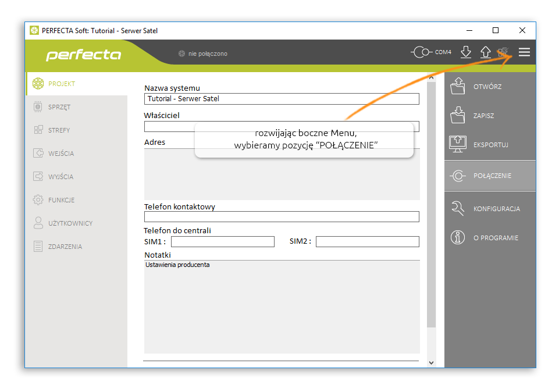559x392 pixels.
Task: Select EKSPORTUJ in the side menu
Action: [490, 145]
